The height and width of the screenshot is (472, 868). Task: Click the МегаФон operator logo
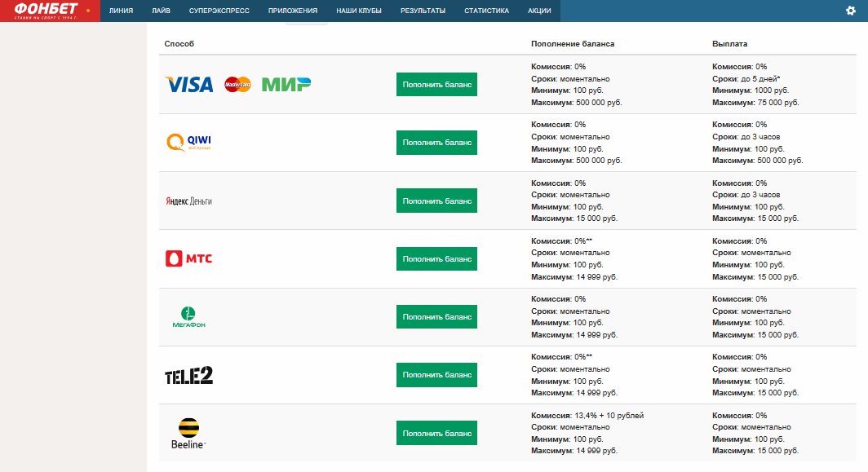(x=188, y=317)
